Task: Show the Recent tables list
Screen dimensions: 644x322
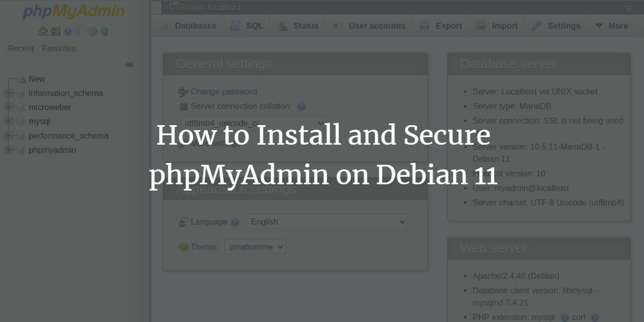Action: coord(21,48)
